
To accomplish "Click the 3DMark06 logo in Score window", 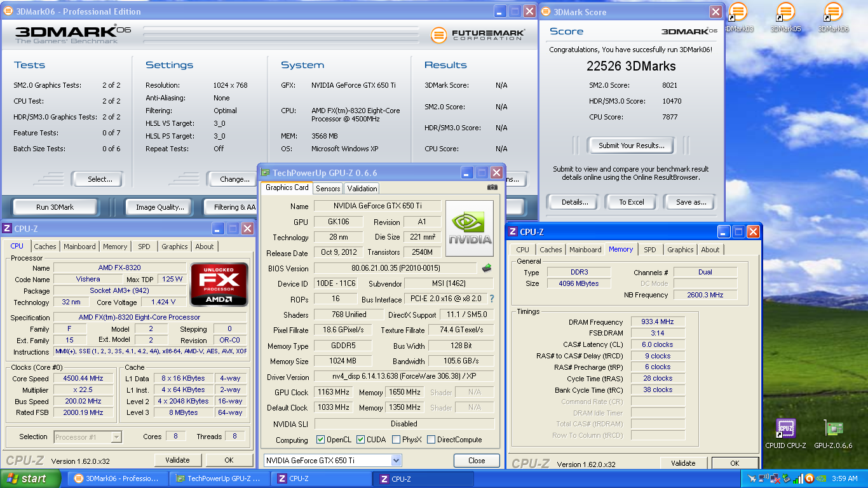I will (x=689, y=31).
